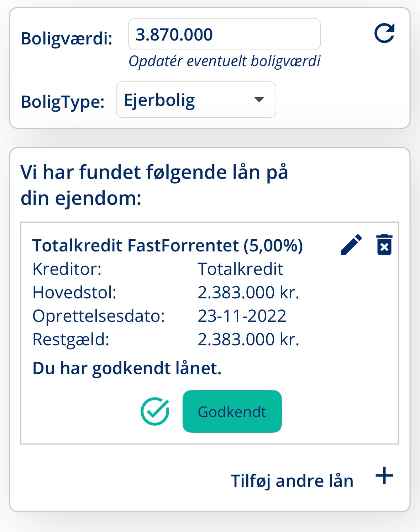The height and width of the screenshot is (532, 420).
Task: Click the Hovedstol amount 2.383.000 kr.
Action: point(248,292)
